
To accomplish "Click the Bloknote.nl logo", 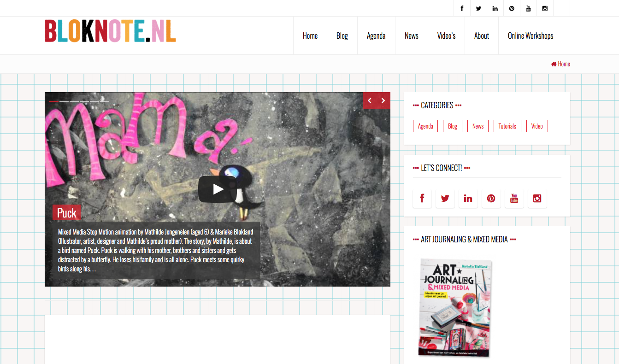I will (x=110, y=31).
